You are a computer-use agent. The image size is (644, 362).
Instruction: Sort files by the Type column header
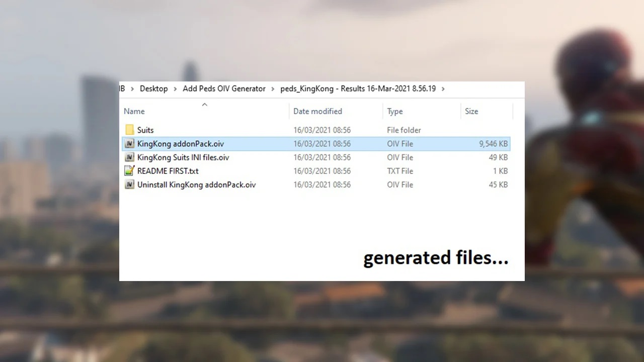pyautogui.click(x=395, y=111)
